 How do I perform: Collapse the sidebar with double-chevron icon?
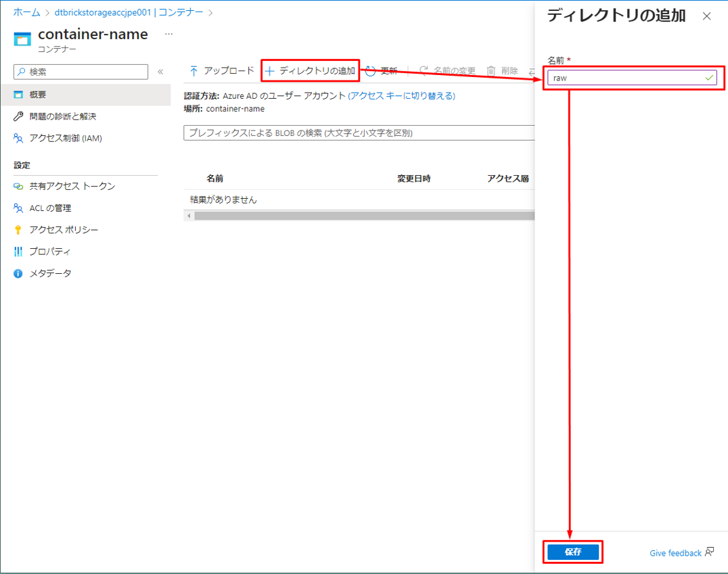click(160, 72)
